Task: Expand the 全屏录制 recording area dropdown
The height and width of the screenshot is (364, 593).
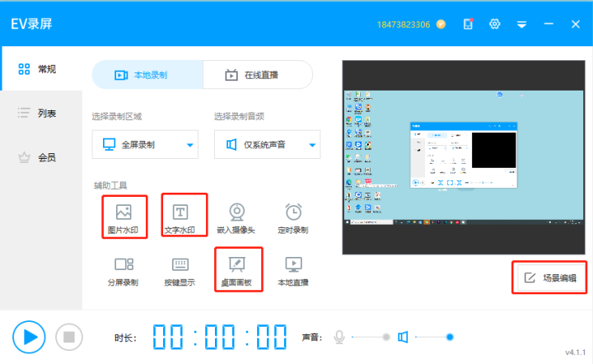Action: tap(145, 144)
